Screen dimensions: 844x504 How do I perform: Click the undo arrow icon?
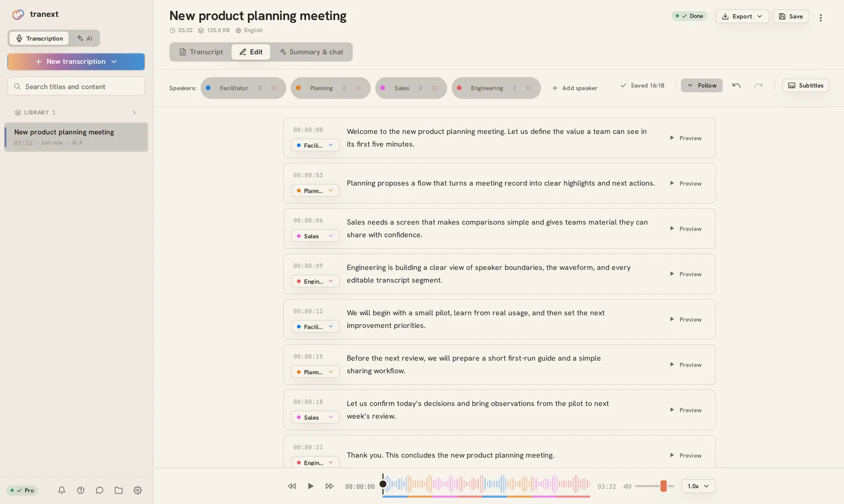tap(736, 85)
